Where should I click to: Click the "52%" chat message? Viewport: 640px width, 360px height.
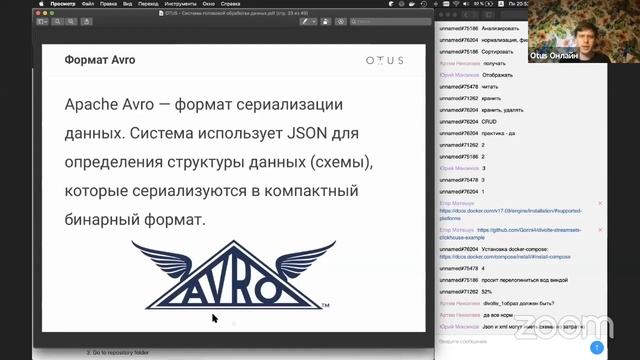pyautogui.click(x=487, y=292)
